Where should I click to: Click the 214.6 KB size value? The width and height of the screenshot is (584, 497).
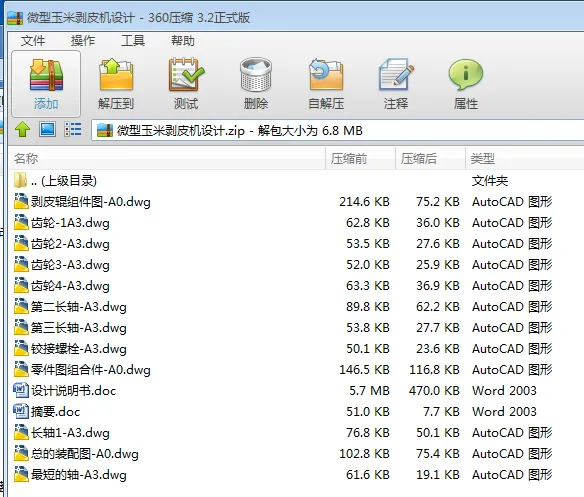364,202
